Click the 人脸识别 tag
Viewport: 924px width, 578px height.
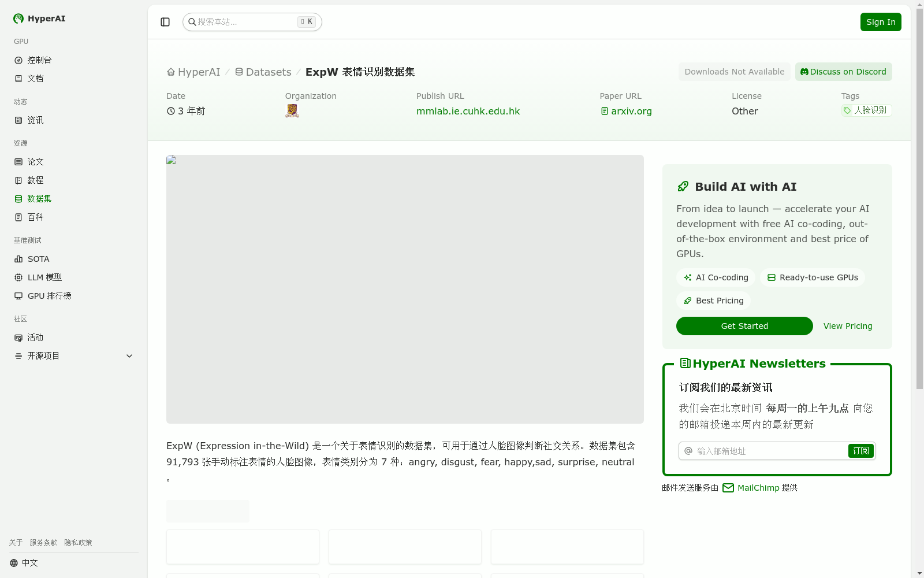[x=867, y=110]
